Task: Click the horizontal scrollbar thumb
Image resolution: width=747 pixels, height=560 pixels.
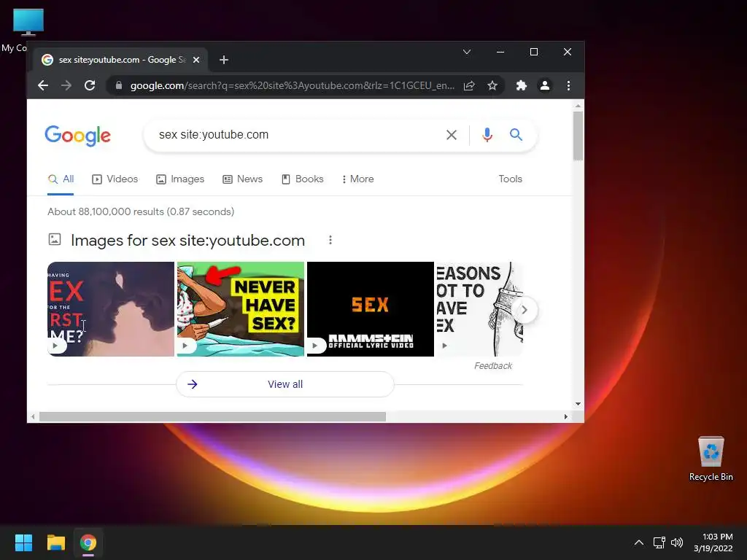Action: tap(212, 416)
